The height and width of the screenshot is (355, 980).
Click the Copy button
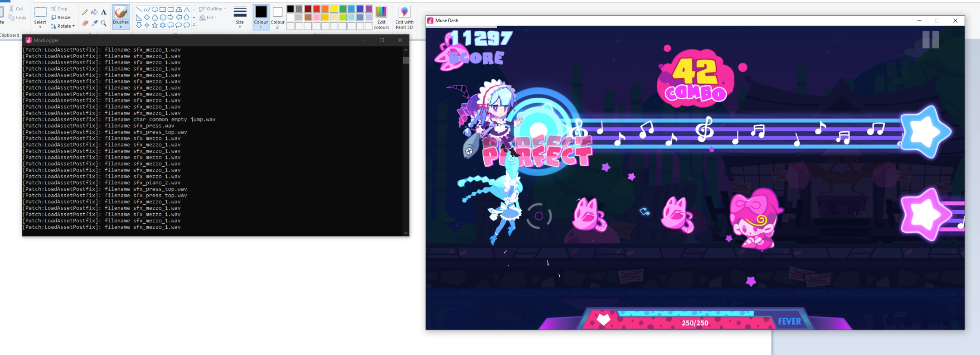point(18,17)
